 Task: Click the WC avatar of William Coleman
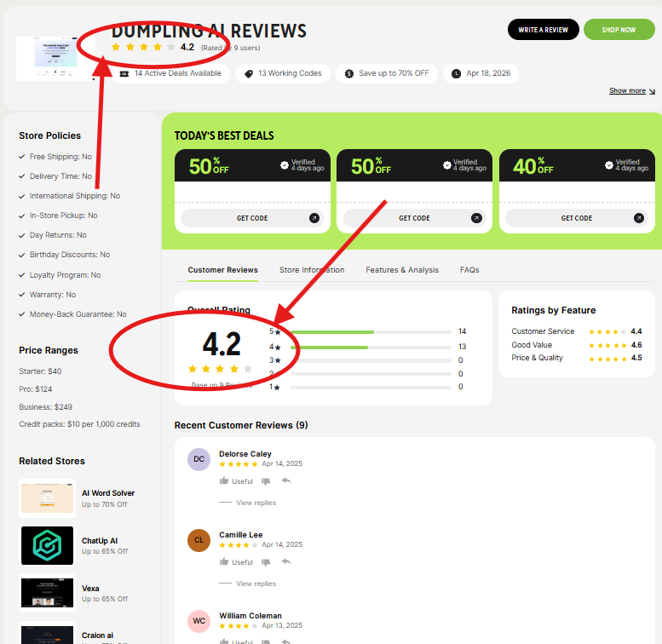(x=199, y=621)
